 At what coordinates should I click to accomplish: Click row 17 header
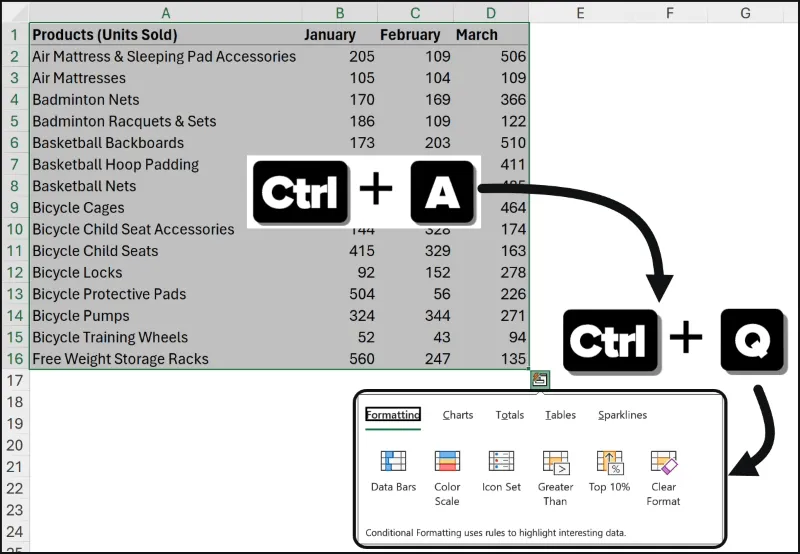click(14, 381)
